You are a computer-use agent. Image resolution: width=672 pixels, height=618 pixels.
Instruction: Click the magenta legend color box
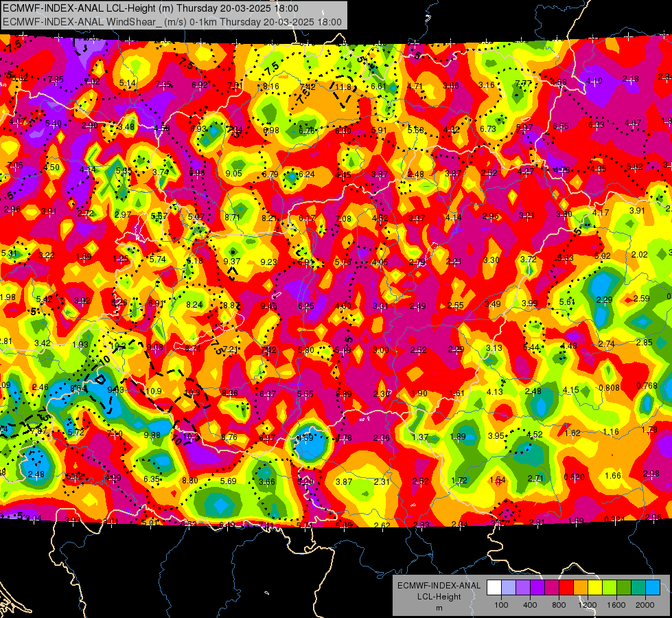pyautogui.click(x=552, y=588)
